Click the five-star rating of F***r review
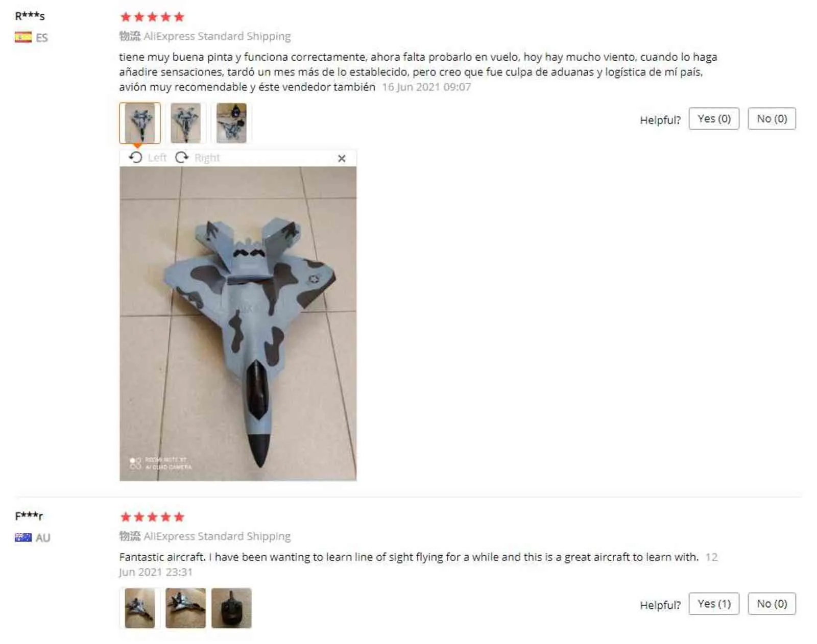Viewport: 817px width, 644px height. tap(152, 517)
